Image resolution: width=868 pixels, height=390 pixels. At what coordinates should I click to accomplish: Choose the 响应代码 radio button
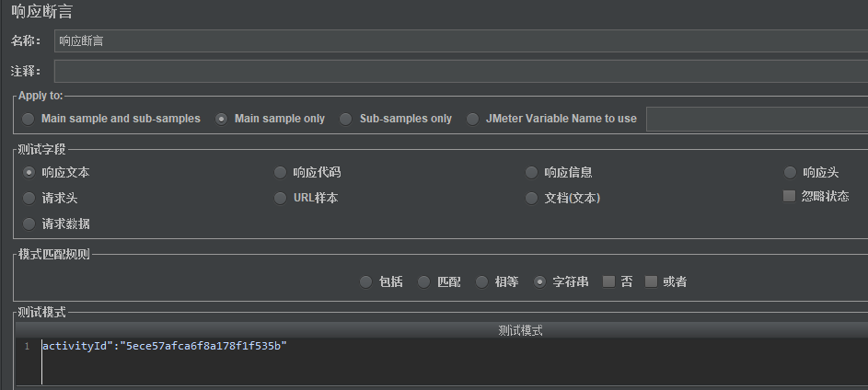click(281, 172)
